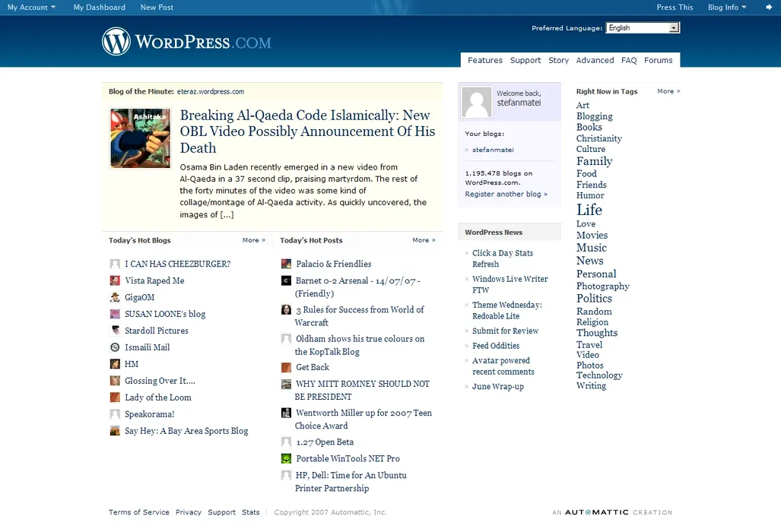Click Register another blog link
Image resolution: width=781 pixels, height=532 pixels.
pos(506,194)
